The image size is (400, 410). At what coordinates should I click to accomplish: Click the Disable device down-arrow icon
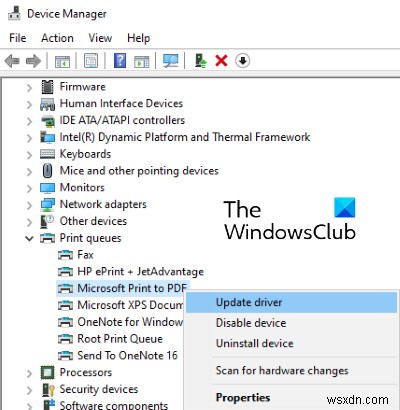(242, 61)
